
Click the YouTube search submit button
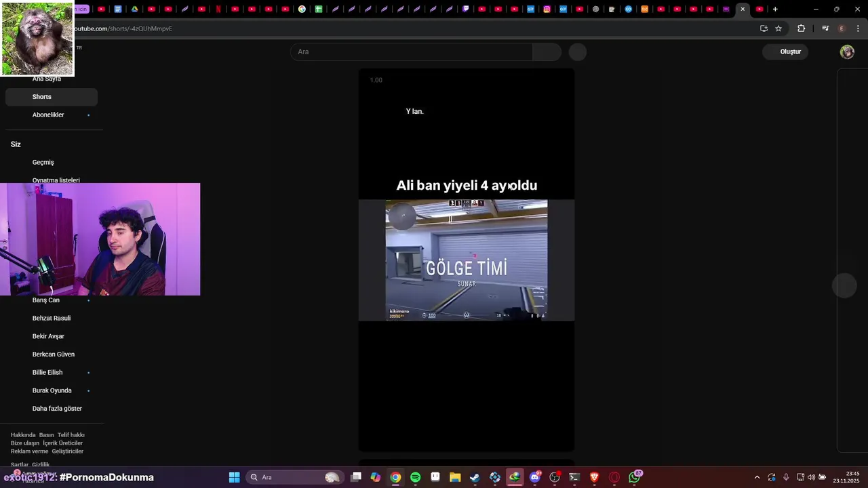(547, 52)
